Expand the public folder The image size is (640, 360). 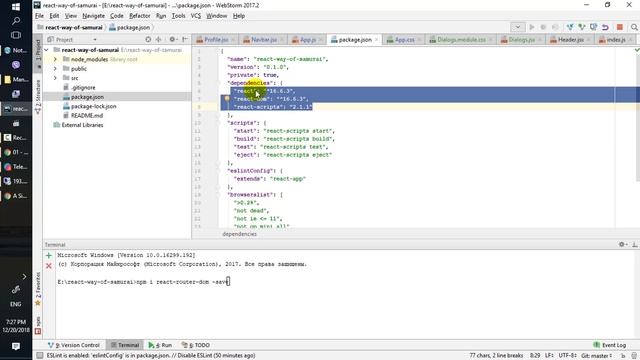55,69
